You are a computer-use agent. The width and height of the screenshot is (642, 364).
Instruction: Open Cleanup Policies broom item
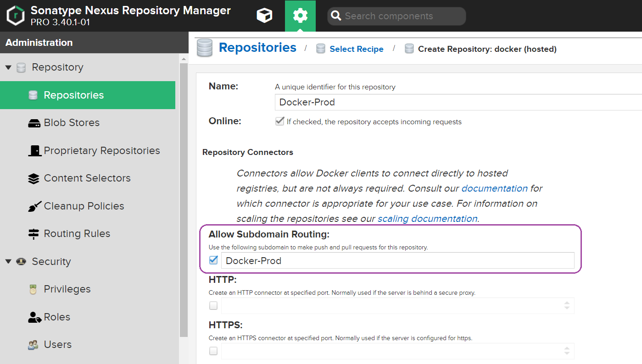pos(84,206)
